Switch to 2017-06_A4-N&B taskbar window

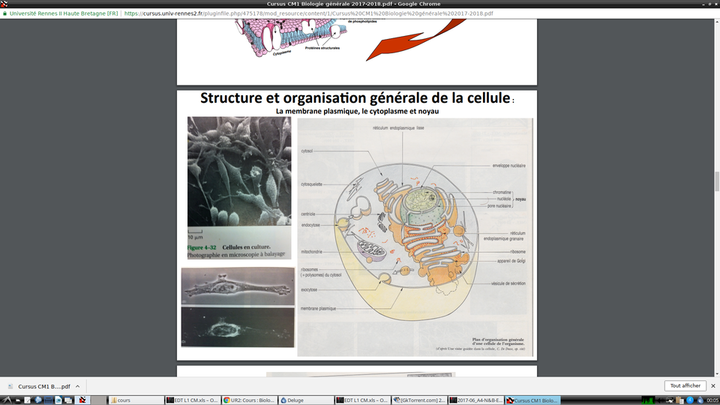point(476,400)
